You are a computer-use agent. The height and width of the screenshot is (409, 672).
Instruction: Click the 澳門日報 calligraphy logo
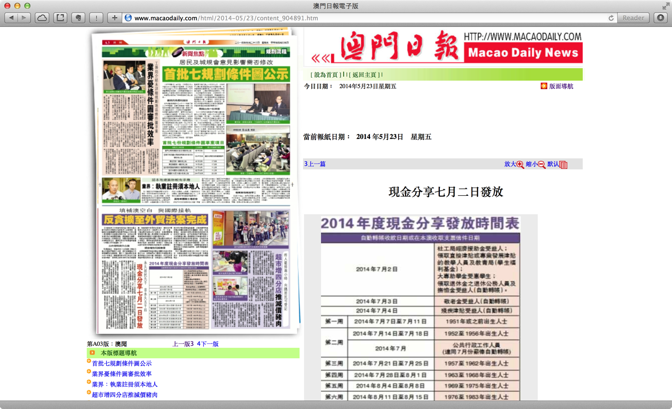pyautogui.click(x=400, y=45)
